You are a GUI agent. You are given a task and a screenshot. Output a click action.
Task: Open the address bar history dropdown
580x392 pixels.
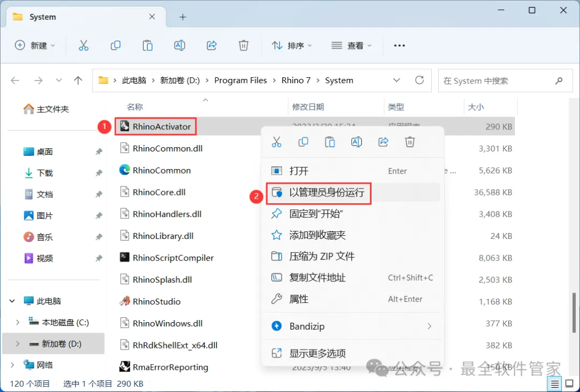tap(396, 80)
